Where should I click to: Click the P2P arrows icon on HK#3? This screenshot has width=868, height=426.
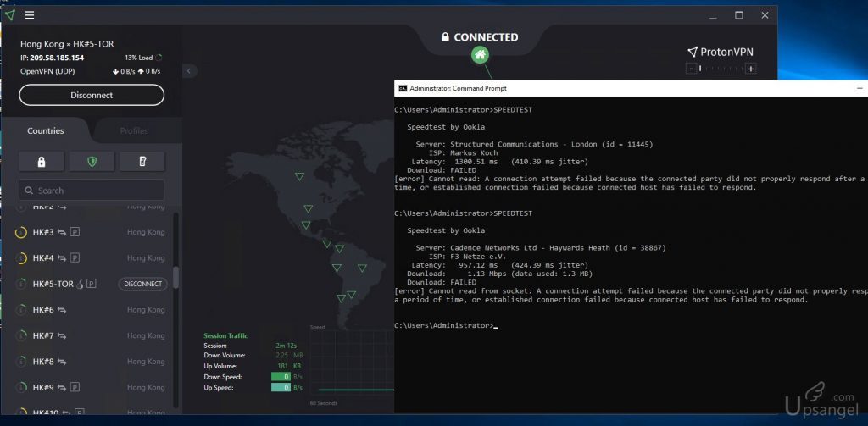coord(62,232)
